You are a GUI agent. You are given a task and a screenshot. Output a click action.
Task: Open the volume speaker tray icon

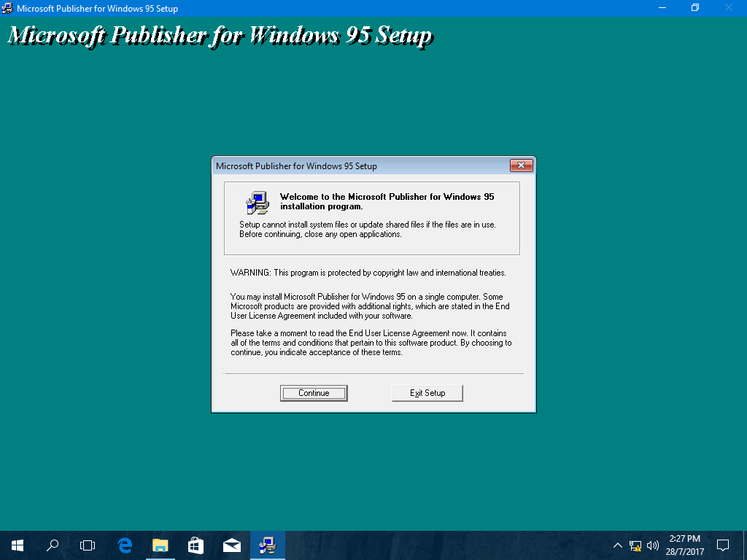(x=653, y=545)
